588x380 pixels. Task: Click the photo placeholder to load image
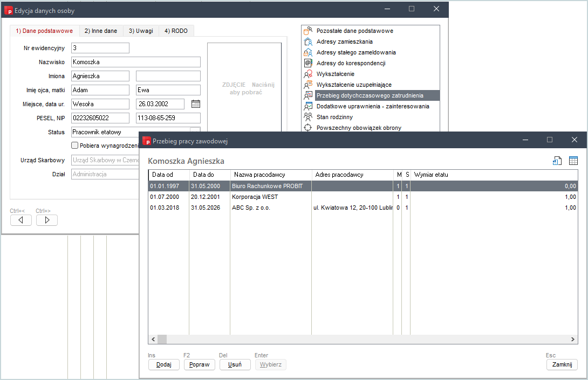tap(244, 87)
